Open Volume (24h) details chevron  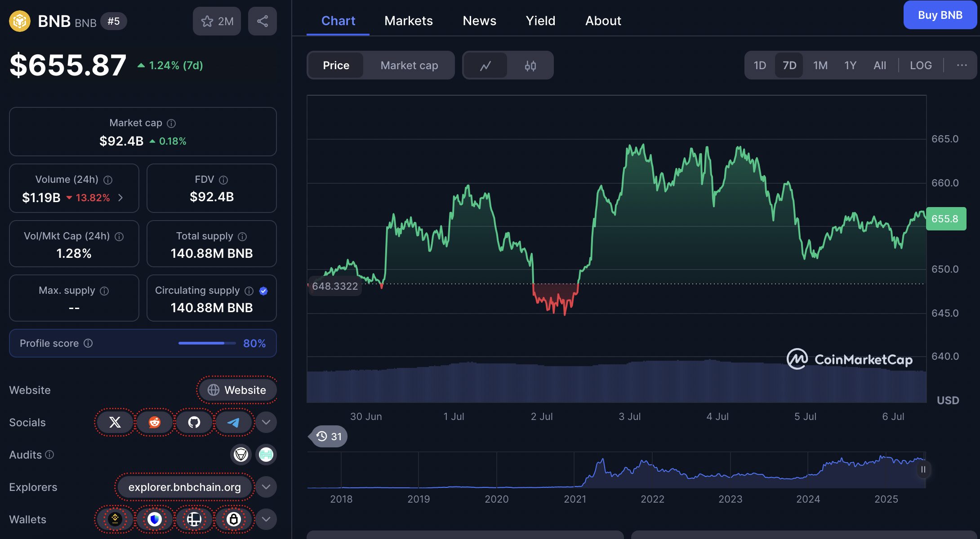coord(120,198)
